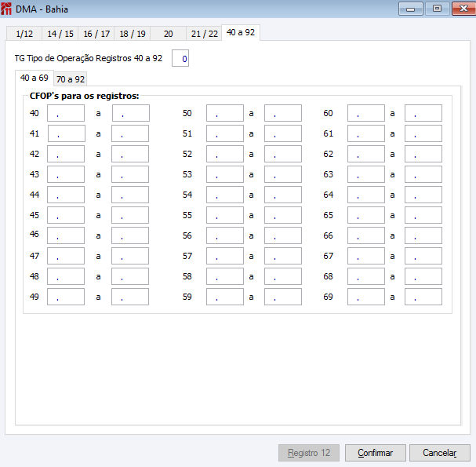Maximize the DMA - Bahia window
Viewport: 476px width, 467px height.
[437, 9]
